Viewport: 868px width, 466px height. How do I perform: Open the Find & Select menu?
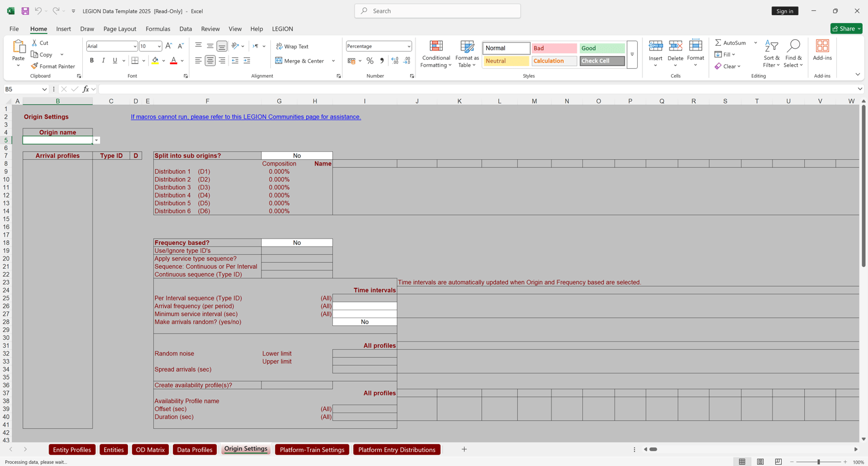pyautogui.click(x=793, y=54)
